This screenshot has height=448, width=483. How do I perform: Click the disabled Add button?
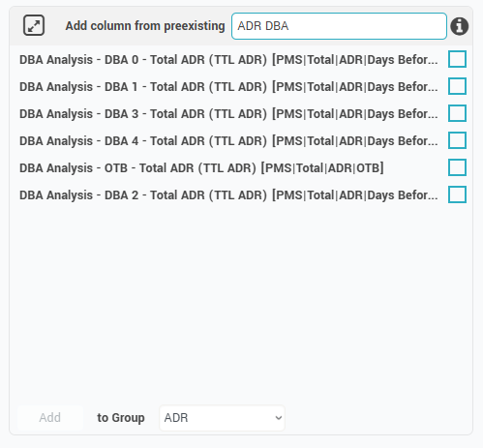coord(50,418)
